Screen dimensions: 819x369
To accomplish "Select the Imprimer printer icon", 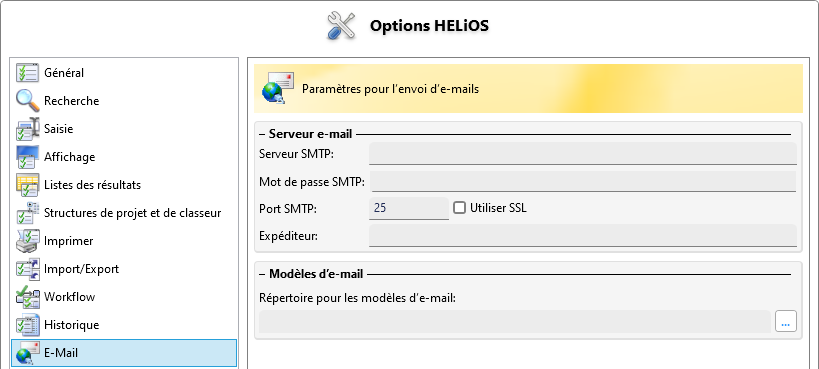I will coord(27,241).
